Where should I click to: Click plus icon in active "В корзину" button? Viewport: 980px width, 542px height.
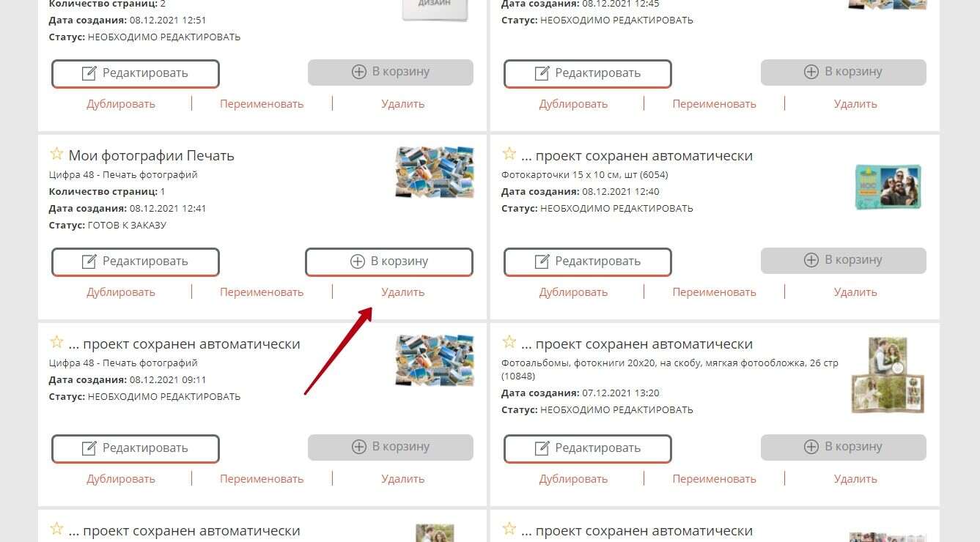(358, 261)
